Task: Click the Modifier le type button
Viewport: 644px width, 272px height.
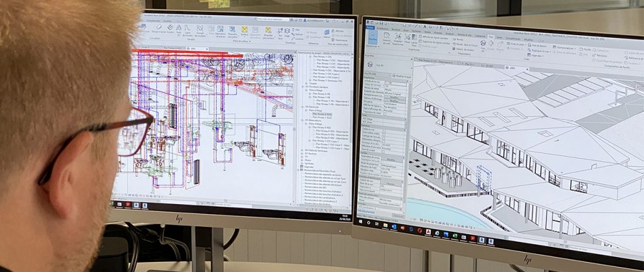Action: pyautogui.click(x=402, y=77)
